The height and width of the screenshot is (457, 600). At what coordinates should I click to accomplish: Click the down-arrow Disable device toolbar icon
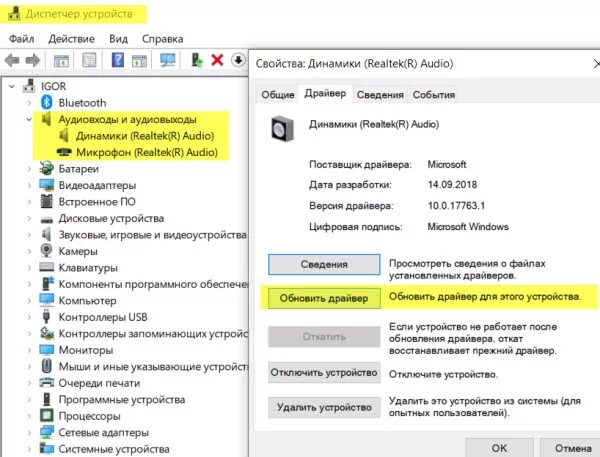click(x=238, y=60)
